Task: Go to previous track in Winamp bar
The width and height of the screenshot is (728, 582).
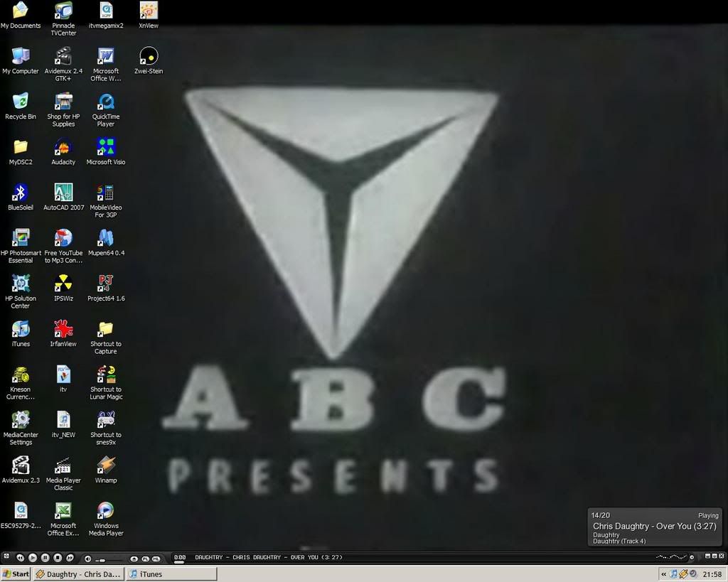Action: click(21, 557)
